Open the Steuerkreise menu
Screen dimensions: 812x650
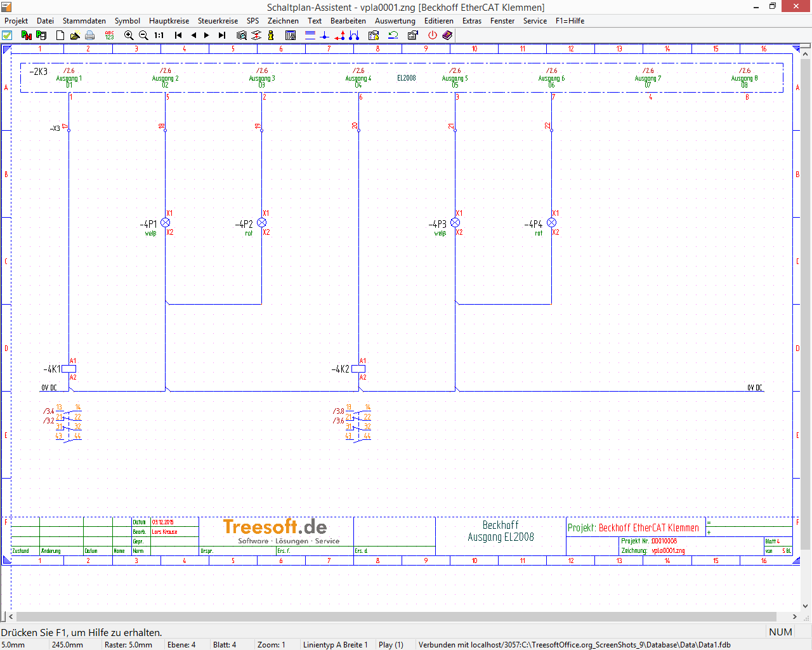(218, 21)
